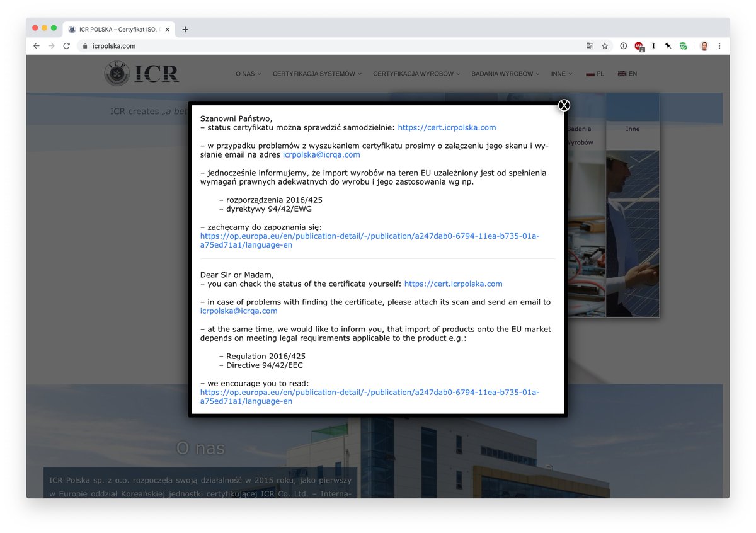Open the circled exclamation extension icon
Viewport: 756px width, 533px height.
(624, 46)
